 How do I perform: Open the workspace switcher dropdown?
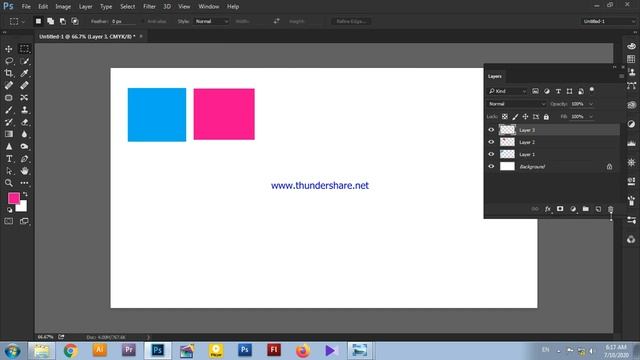608,21
